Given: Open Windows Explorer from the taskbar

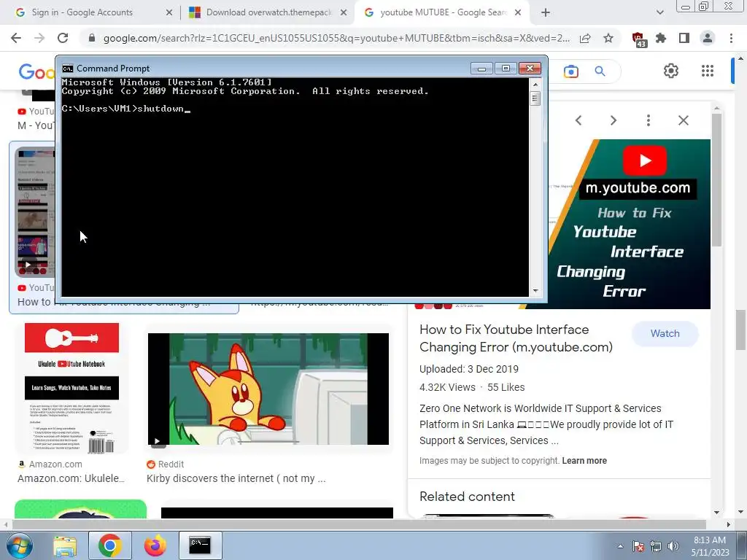Looking at the screenshot, I should pos(65,546).
